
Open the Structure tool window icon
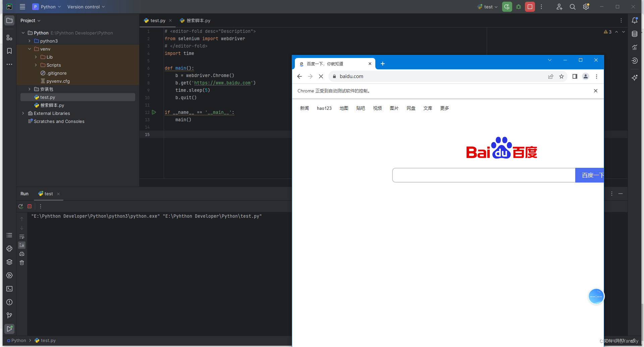coord(9,38)
